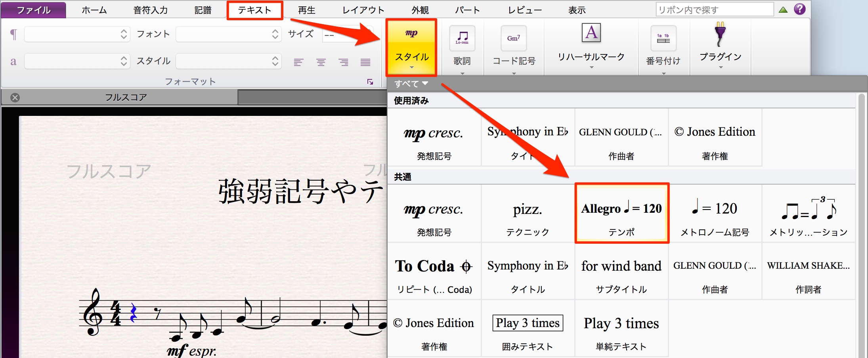Switch to the 記譜 tab

pyautogui.click(x=203, y=10)
